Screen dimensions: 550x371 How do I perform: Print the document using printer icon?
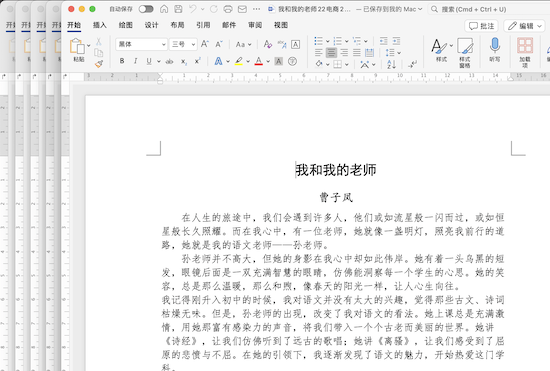228,9
